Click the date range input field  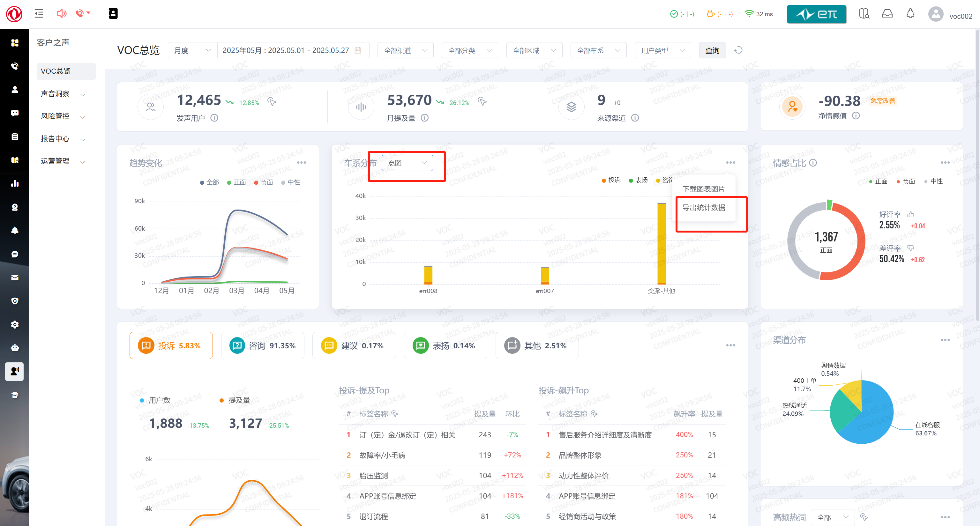293,50
